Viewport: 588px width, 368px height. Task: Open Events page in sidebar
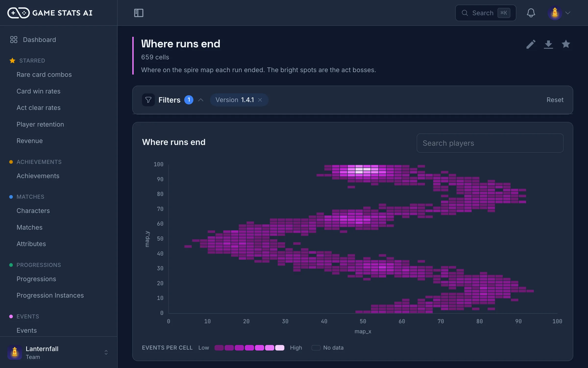coord(27,330)
